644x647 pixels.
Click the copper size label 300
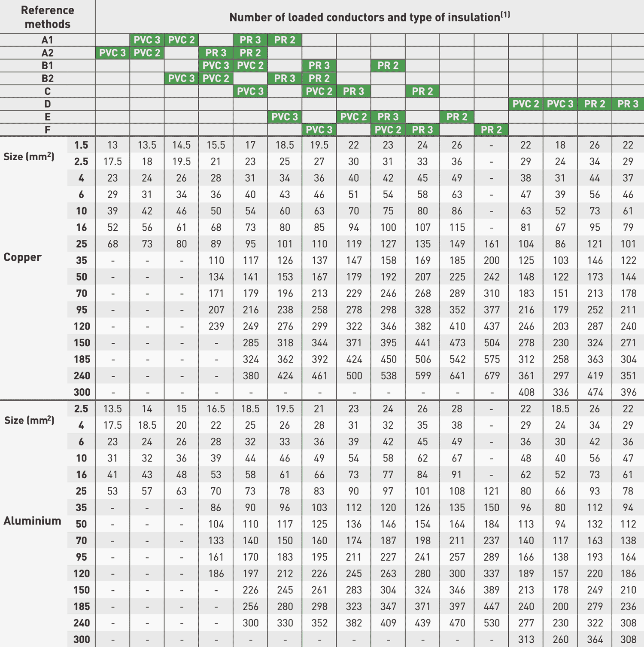82,392
